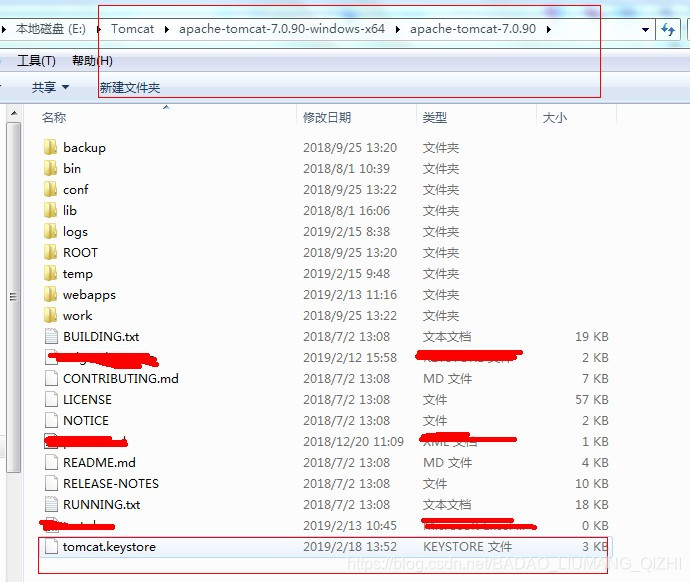This screenshot has height=582, width=690.
Task: Sort by 类型 column header
Action: click(435, 117)
